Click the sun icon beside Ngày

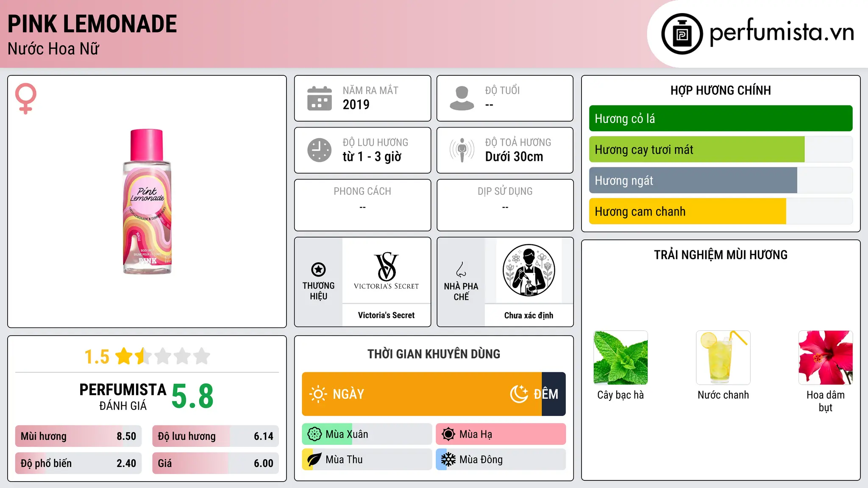[x=318, y=394]
